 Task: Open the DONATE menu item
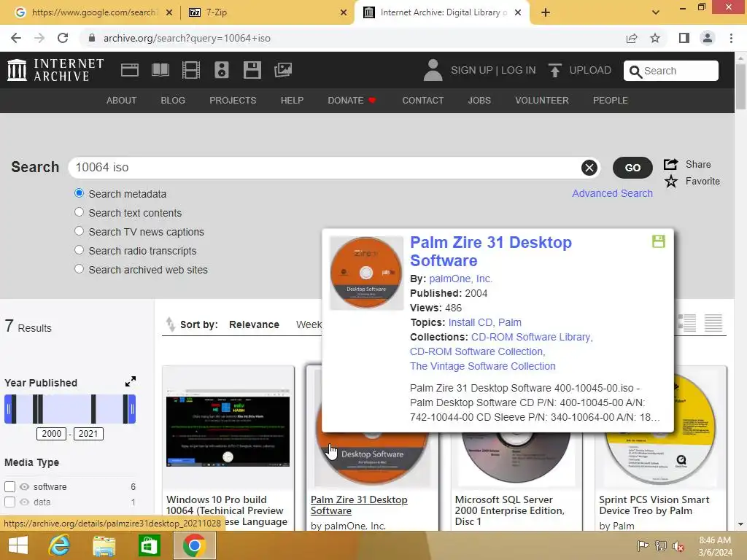click(352, 101)
